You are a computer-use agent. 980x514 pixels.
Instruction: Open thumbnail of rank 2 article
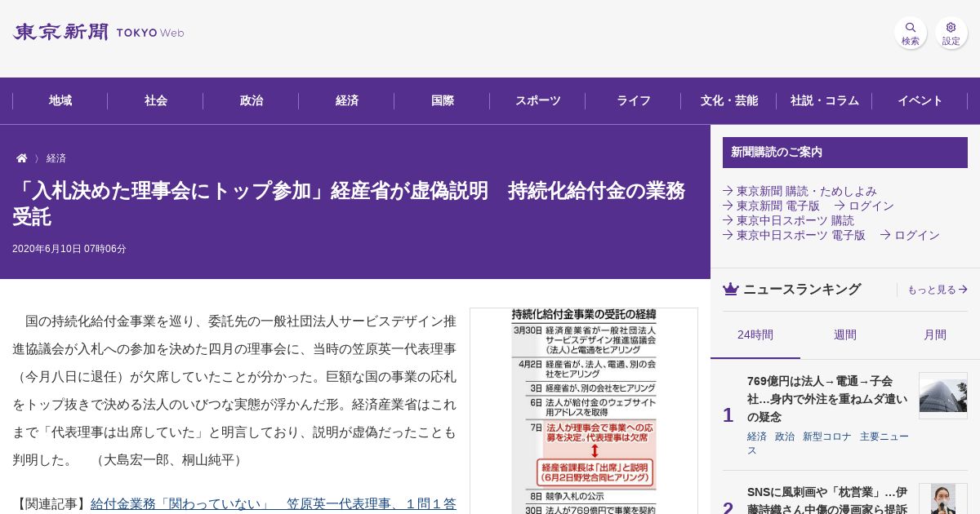coord(943,498)
